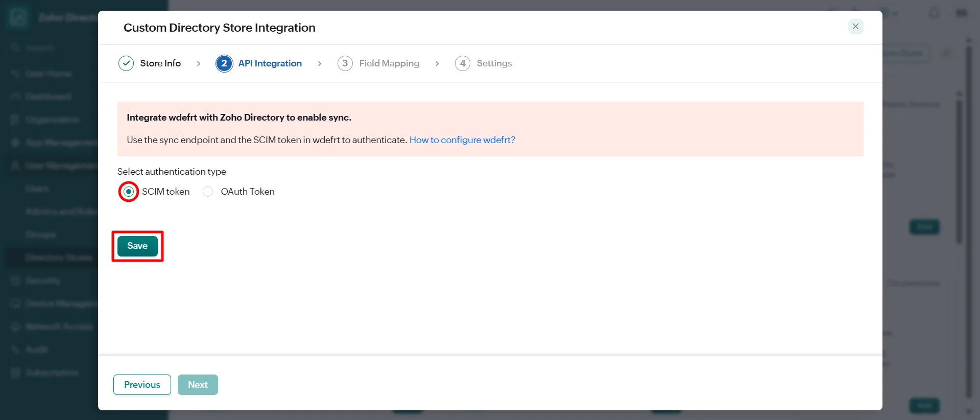This screenshot has width=980, height=420.
Task: Click the Next button
Action: click(198, 385)
